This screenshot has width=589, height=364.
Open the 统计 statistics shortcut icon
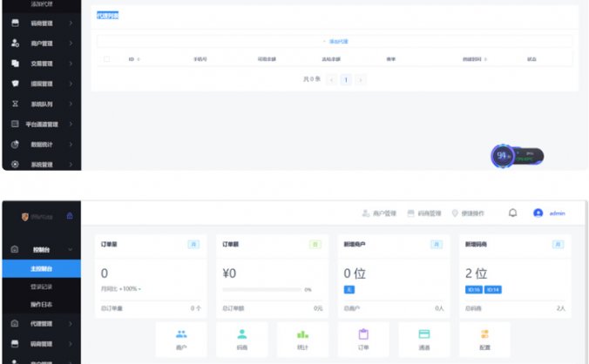tap(303, 335)
